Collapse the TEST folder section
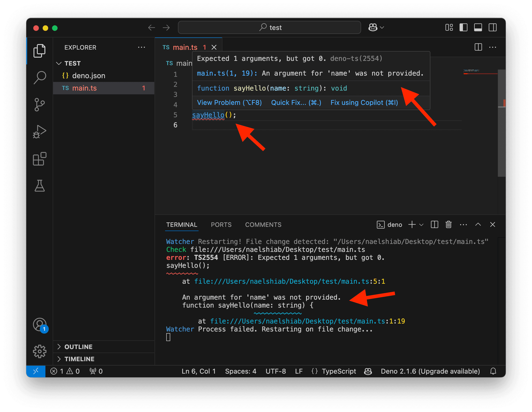Viewport: 532px width, 412px height. point(104,63)
